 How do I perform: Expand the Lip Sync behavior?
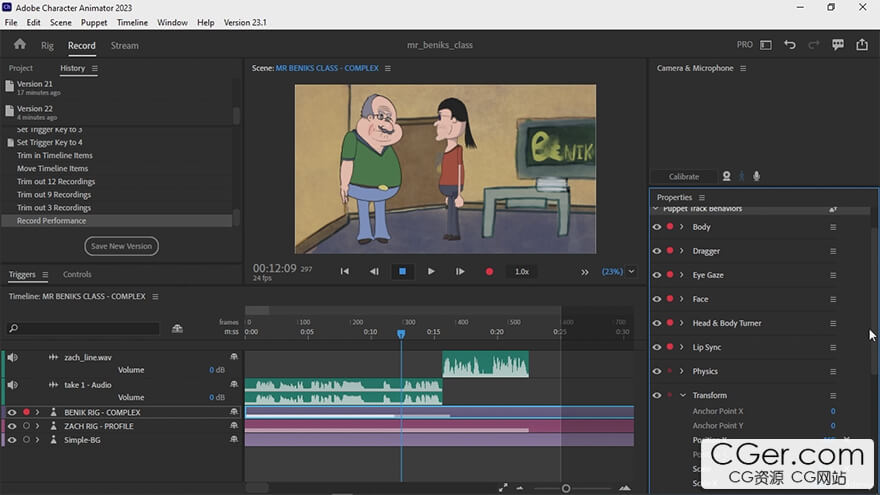pos(682,347)
